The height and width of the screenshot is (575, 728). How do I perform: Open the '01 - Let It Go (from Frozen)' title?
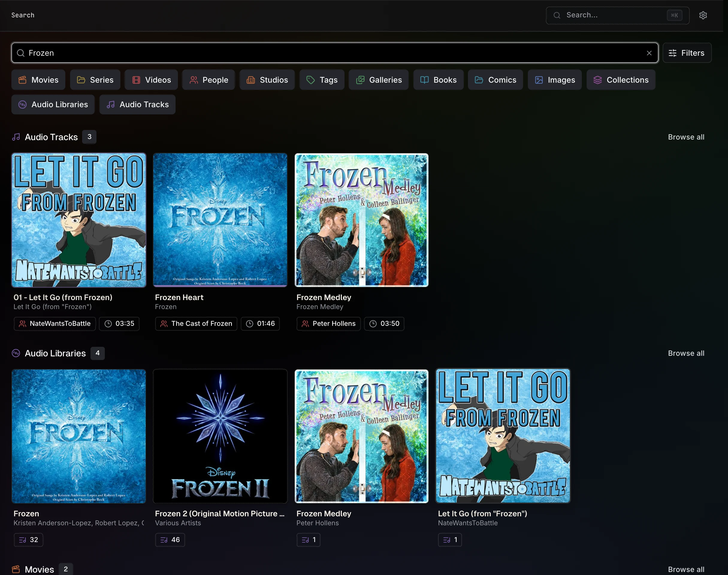pos(63,297)
